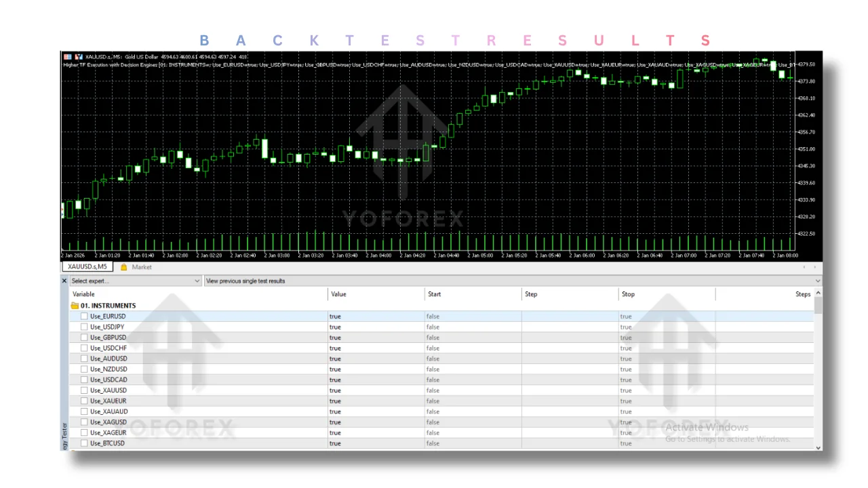Select the Use_EURUSD variable name
The image size is (868, 488).
[x=108, y=317]
